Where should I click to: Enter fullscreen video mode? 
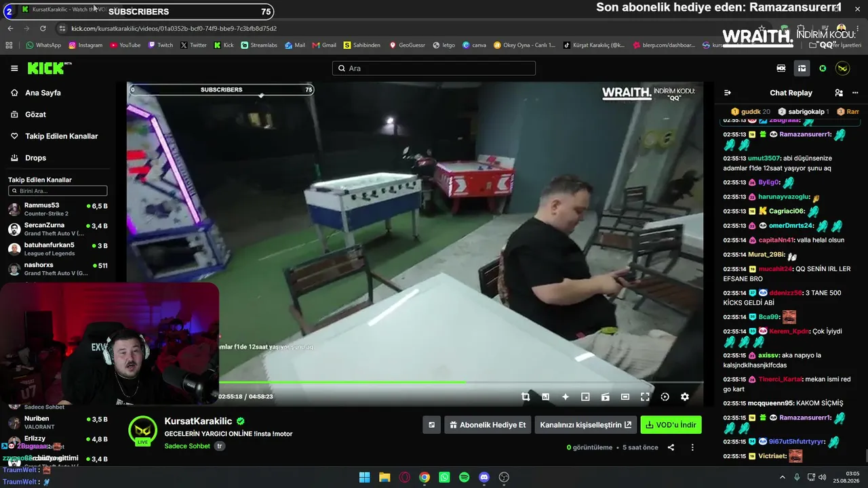(645, 397)
